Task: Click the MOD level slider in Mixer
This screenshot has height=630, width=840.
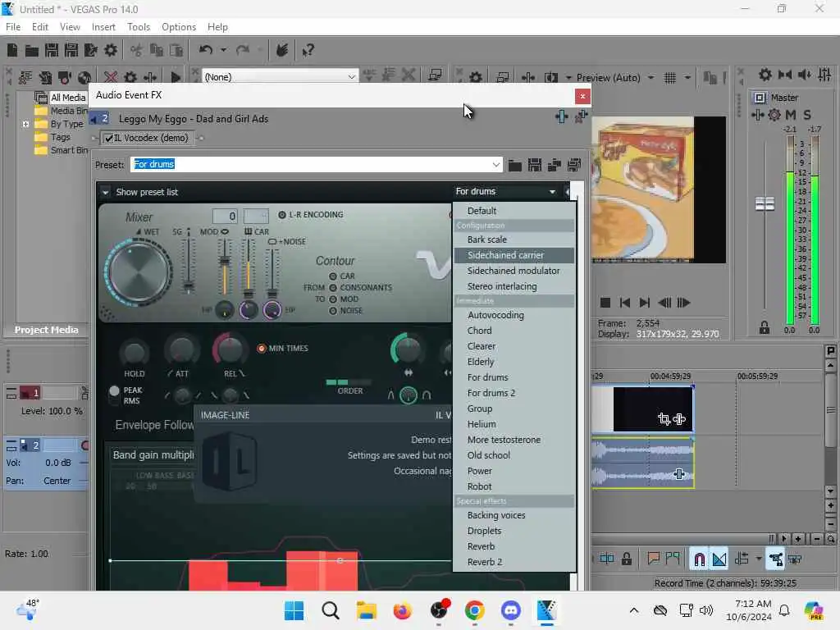Action: coord(225,262)
